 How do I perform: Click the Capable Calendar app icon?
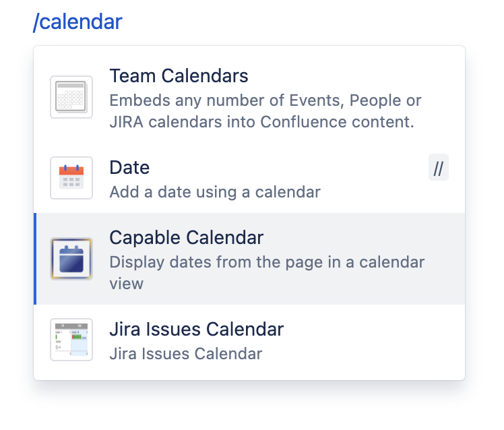71,259
